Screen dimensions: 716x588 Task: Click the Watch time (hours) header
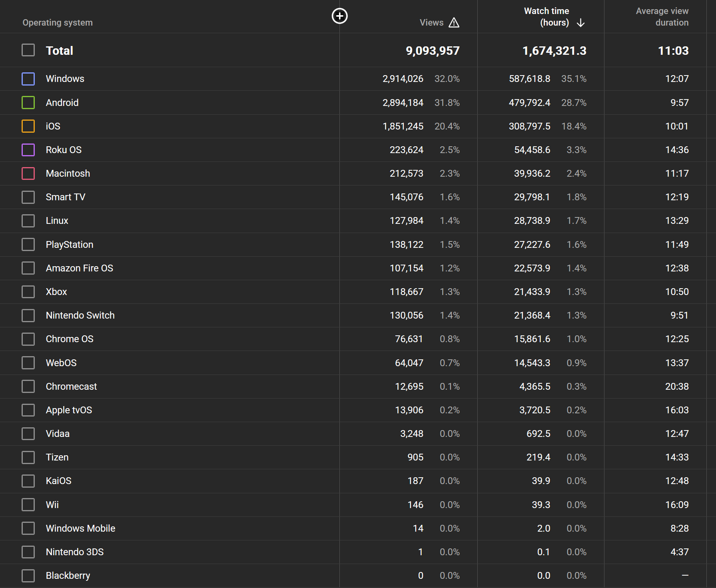546,17
